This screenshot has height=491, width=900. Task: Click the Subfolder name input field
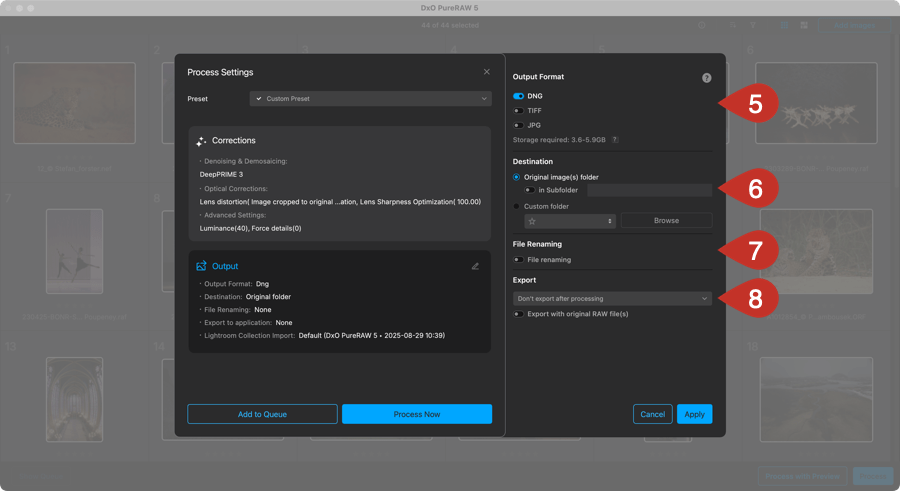tap(649, 190)
